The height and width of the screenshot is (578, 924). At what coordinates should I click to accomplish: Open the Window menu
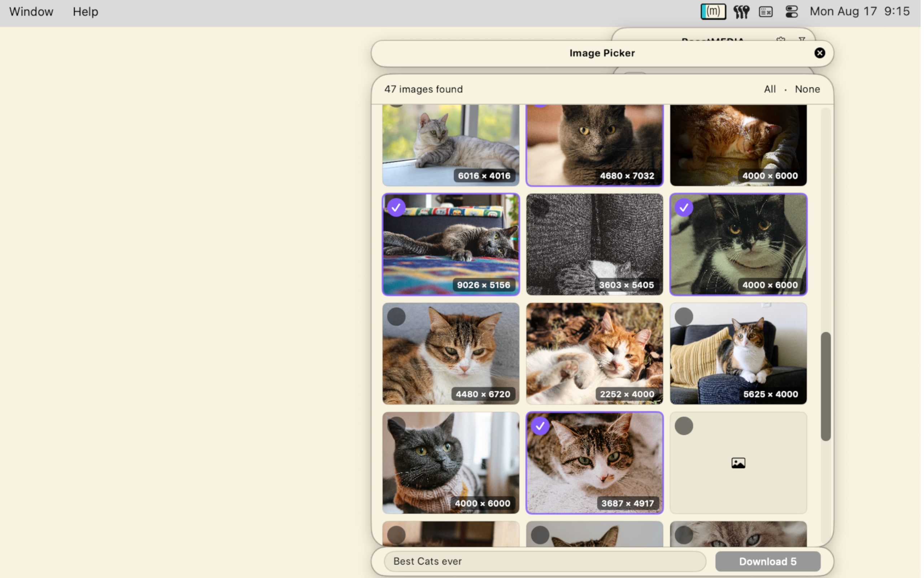click(31, 12)
